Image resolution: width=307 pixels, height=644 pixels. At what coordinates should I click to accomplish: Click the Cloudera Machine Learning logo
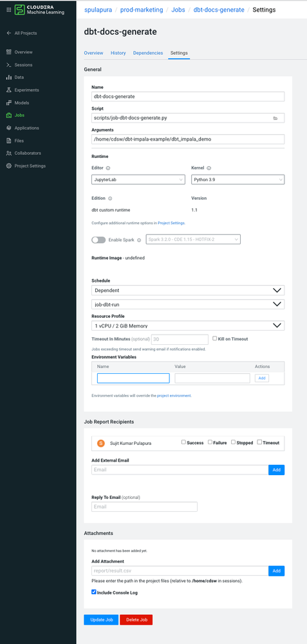39,10
